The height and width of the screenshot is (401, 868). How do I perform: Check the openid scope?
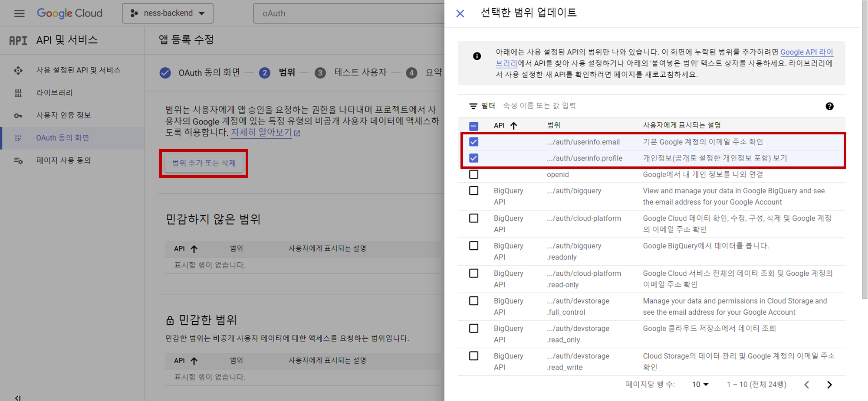[x=473, y=174]
